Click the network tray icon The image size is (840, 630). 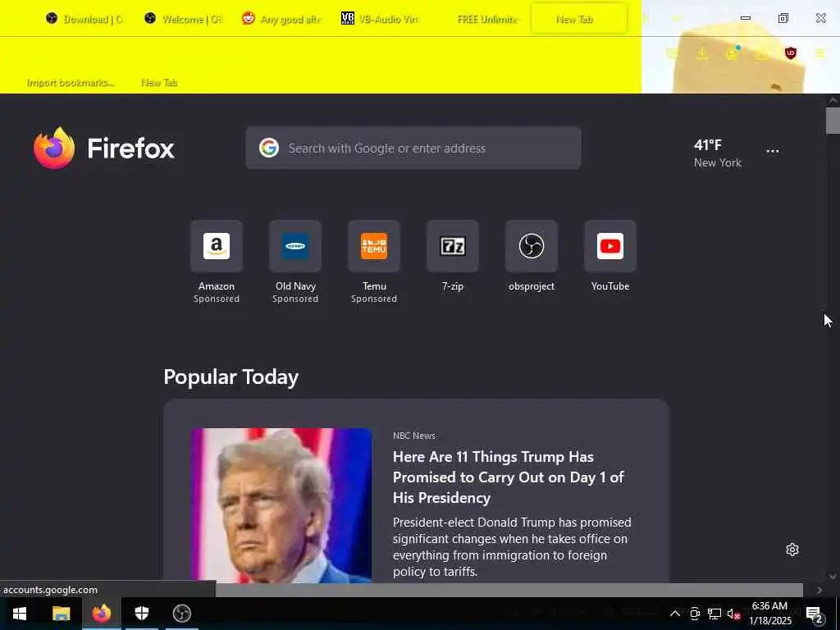(714, 614)
